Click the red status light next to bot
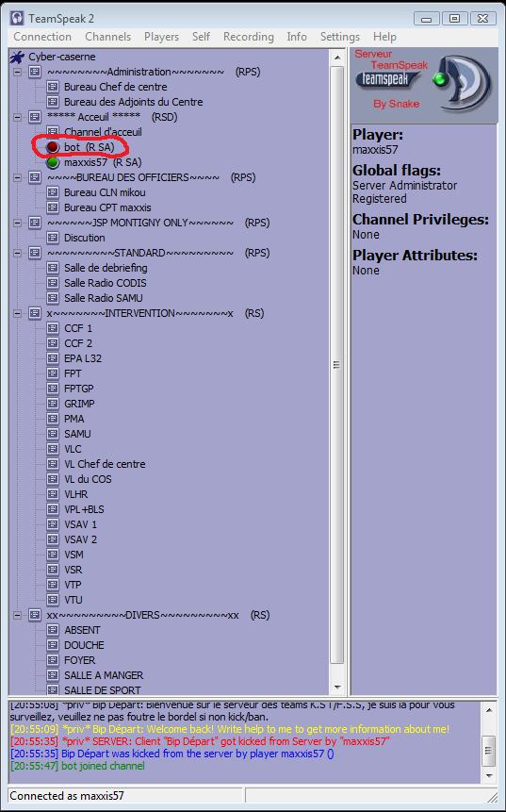The image size is (506, 812). coord(52,147)
